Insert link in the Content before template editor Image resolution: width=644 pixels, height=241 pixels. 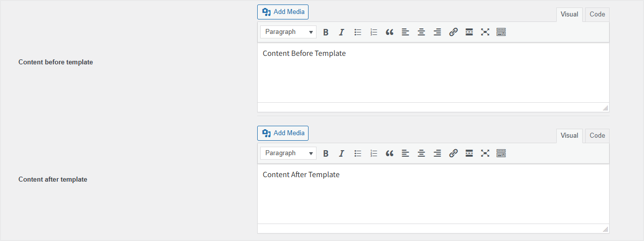click(453, 32)
